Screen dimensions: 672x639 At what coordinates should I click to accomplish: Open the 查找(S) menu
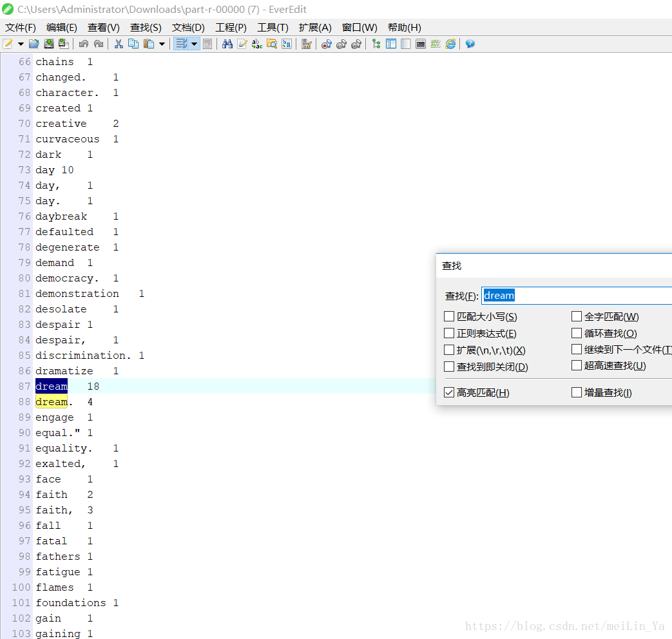pyautogui.click(x=146, y=28)
